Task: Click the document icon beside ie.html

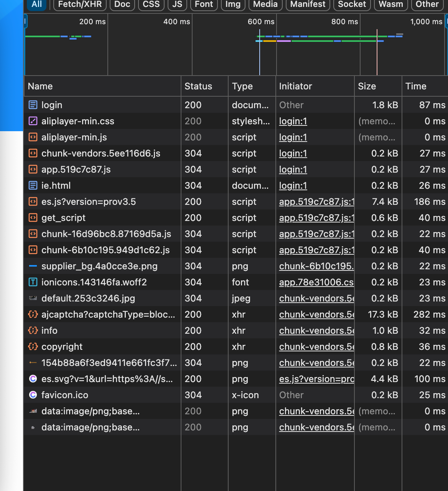Action: point(33,185)
